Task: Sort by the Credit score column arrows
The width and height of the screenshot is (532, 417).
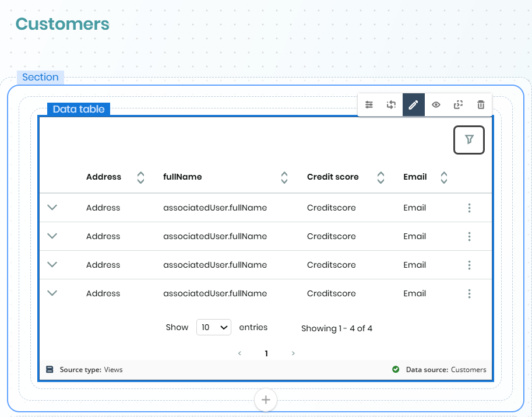Action: [380, 177]
